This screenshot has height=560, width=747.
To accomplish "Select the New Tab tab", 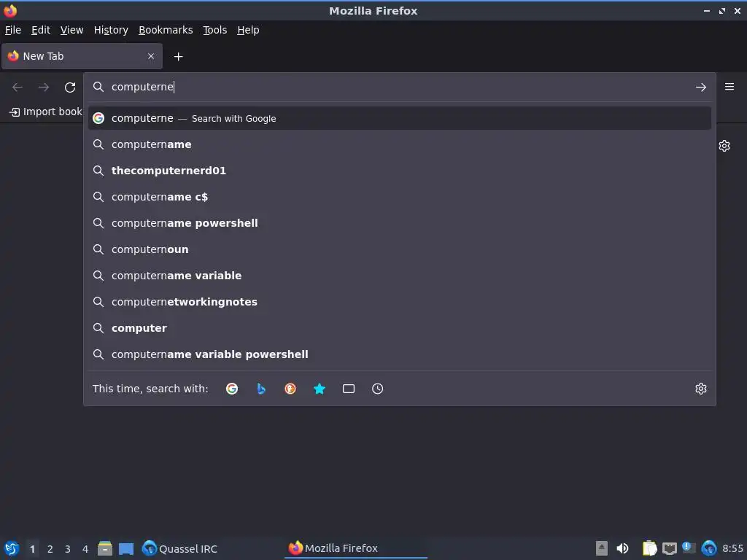I will (x=82, y=56).
